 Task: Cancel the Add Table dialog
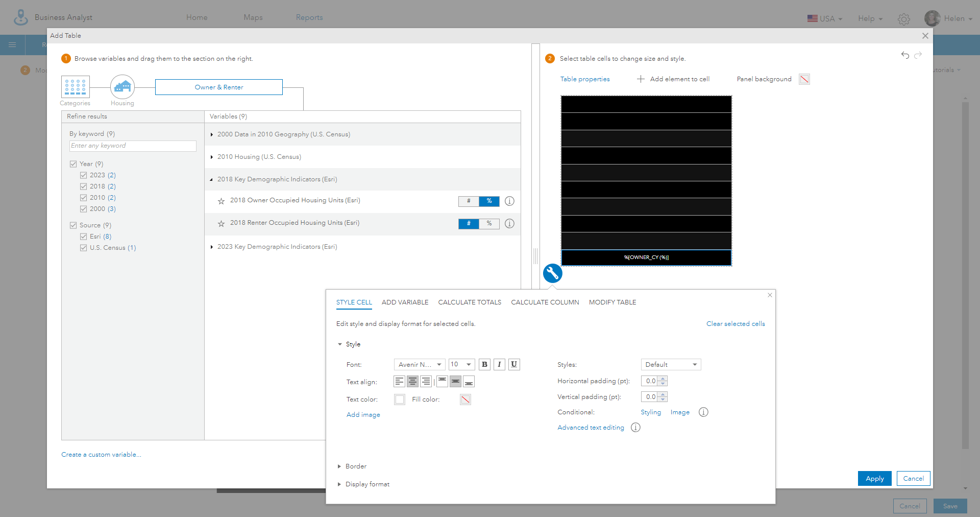coord(913,478)
